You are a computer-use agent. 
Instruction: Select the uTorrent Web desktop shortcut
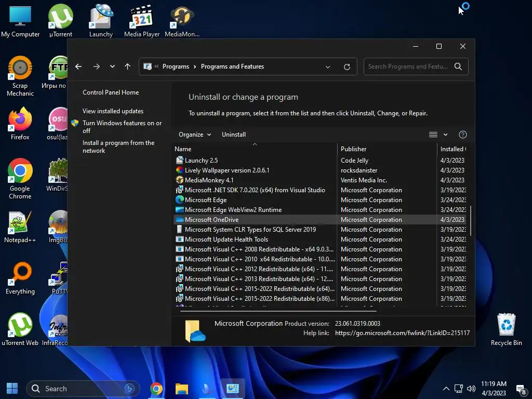[x=20, y=329]
